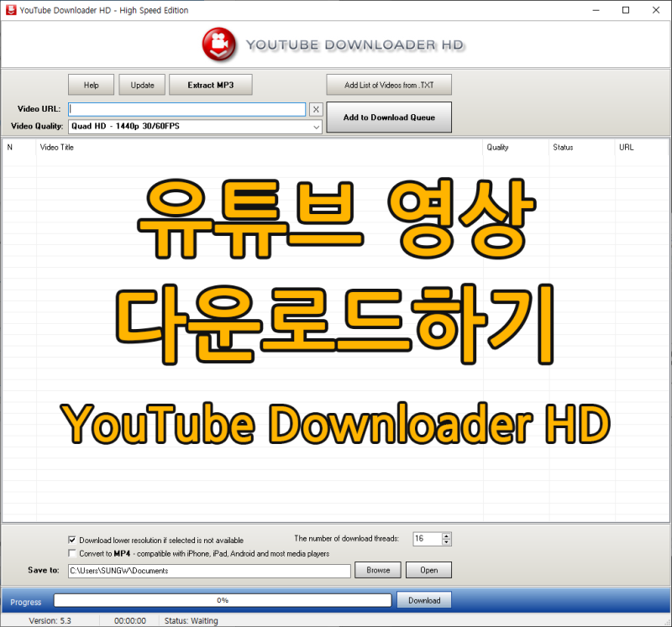Image resolution: width=672 pixels, height=627 pixels.
Task: Decrease the download threads count
Action: point(446,542)
